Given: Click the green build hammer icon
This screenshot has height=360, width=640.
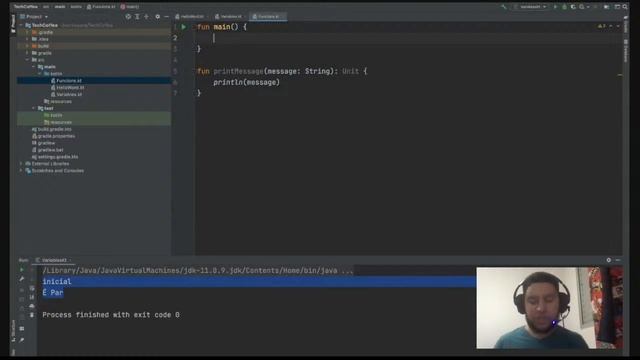Looking at the screenshot, I should pyautogui.click(x=504, y=7).
